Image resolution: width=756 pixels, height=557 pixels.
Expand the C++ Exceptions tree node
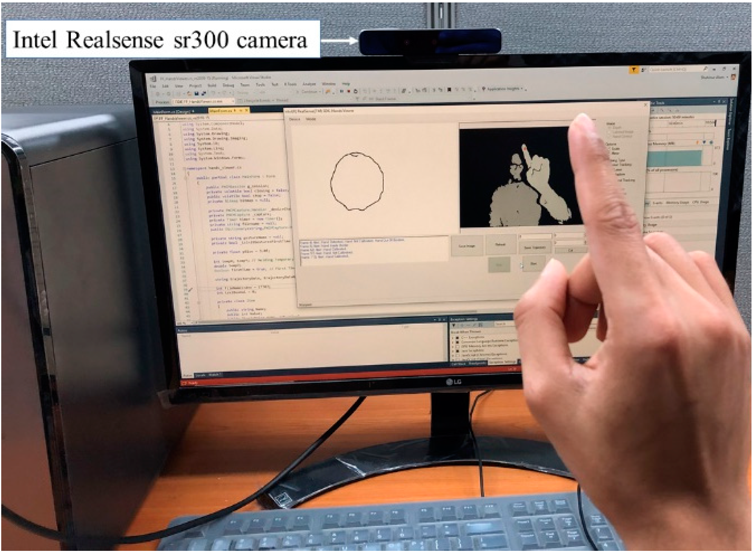(452, 338)
